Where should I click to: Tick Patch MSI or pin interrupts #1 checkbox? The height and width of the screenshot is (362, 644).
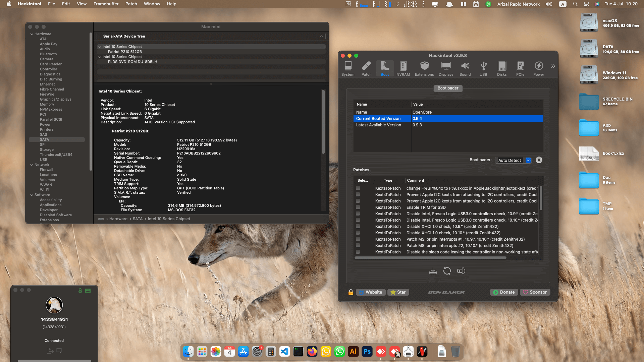tap(358, 239)
